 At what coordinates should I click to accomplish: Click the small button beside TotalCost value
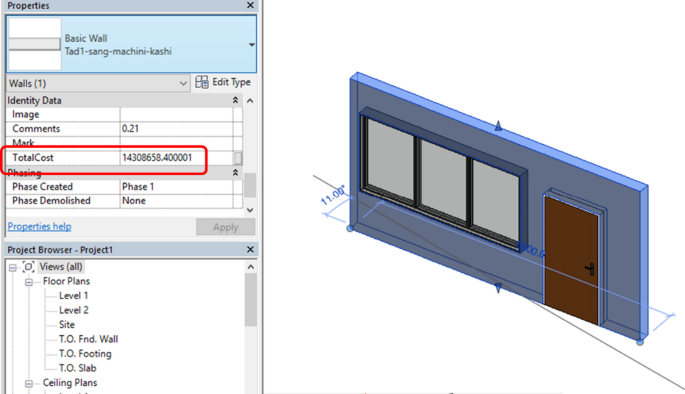point(238,158)
